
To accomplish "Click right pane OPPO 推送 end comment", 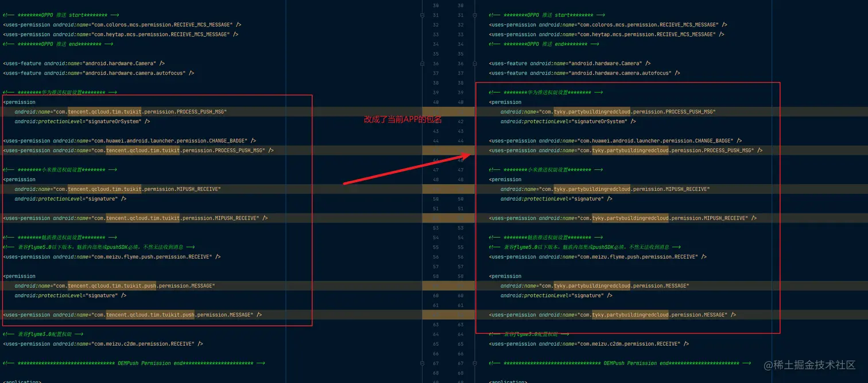I will [544, 44].
